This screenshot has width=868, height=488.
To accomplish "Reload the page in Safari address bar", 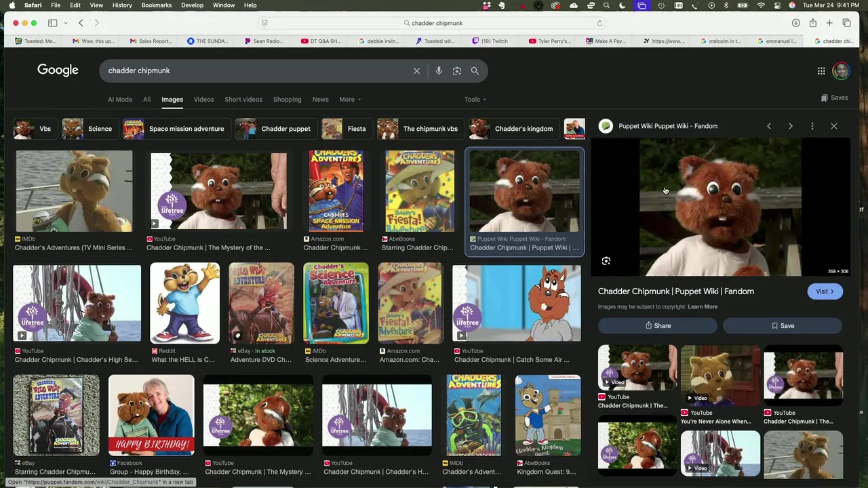I will 599,23.
